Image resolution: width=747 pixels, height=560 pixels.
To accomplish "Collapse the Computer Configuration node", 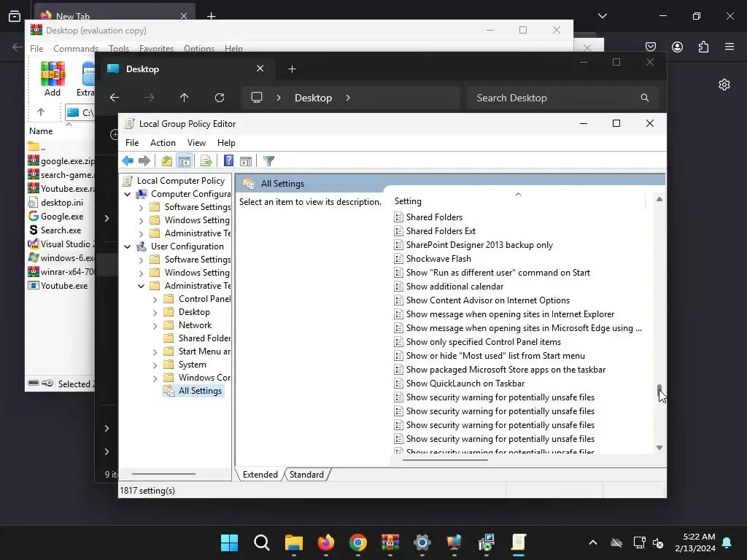I will [x=127, y=194].
